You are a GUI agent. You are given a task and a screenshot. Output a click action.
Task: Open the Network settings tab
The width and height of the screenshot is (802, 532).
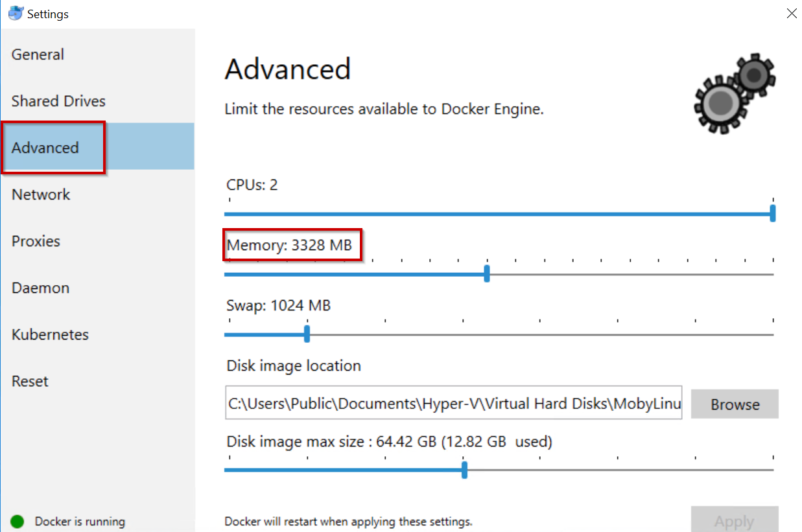(41, 194)
